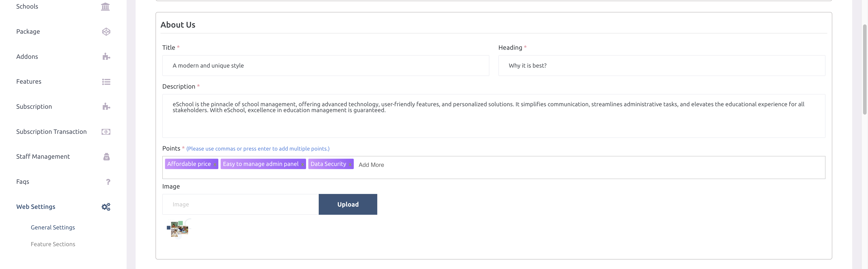
Task: Open General Settings submenu item
Action: [x=53, y=228]
